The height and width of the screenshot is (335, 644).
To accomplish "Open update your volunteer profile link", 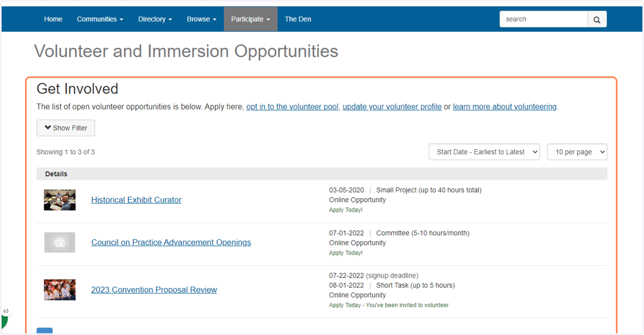I will point(392,107).
